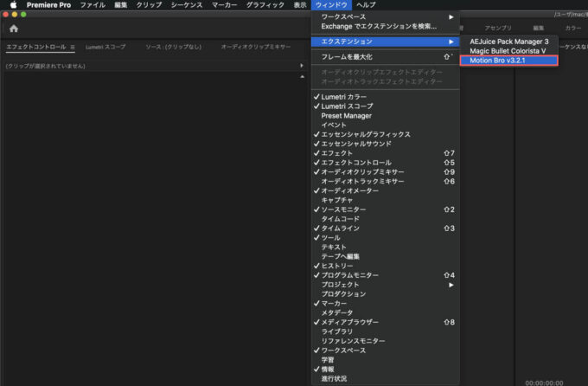Select テープへ編集 menu item

coord(385,256)
